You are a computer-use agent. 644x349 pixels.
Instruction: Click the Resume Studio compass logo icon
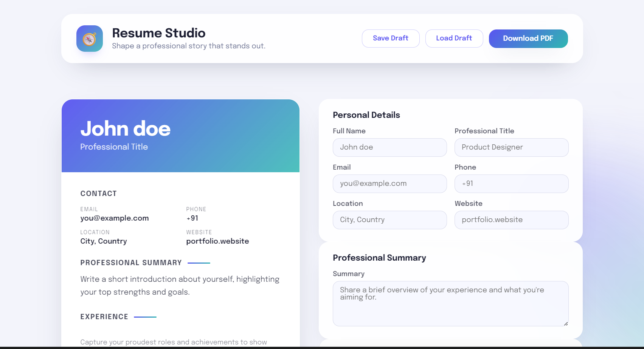click(90, 39)
